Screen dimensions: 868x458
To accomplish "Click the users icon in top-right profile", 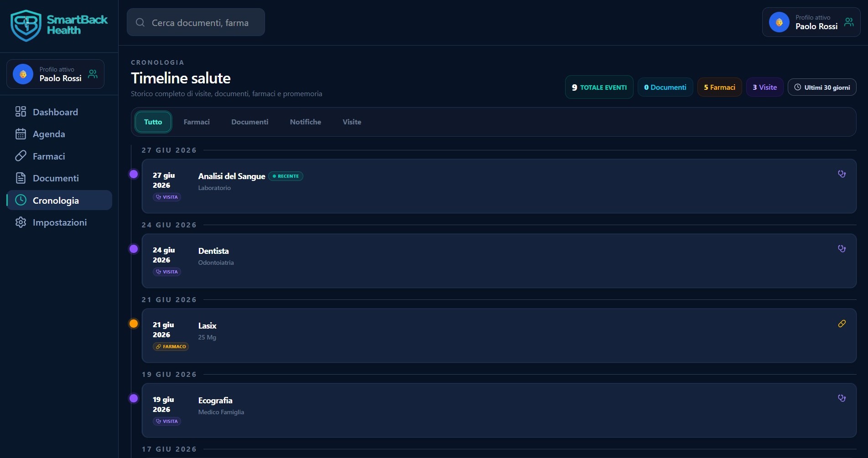I will click(849, 22).
